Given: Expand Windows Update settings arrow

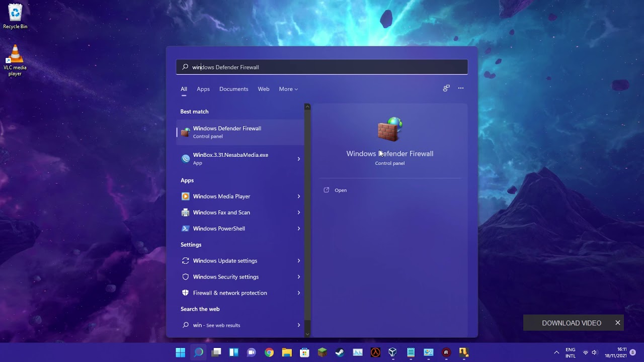Looking at the screenshot, I should (298, 261).
